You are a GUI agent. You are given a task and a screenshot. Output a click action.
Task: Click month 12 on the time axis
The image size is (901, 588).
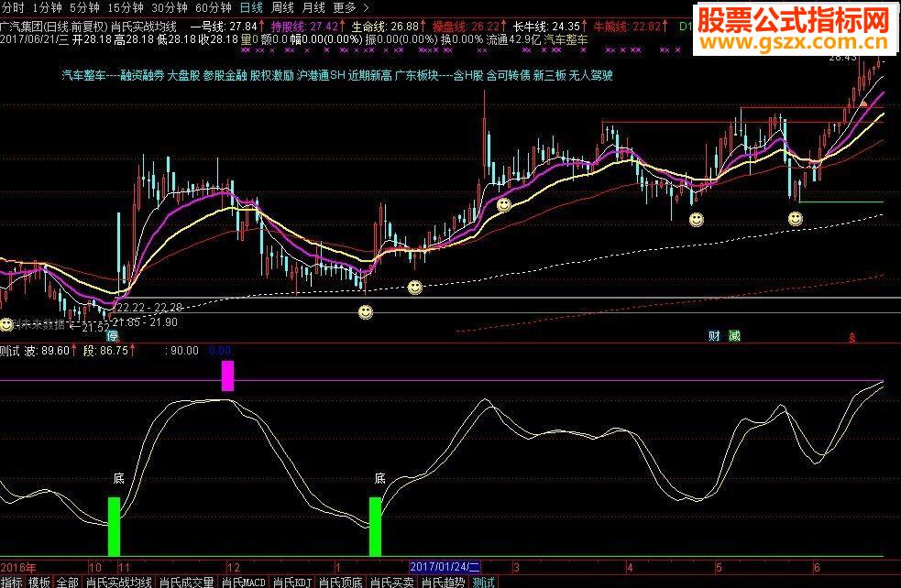[234, 567]
